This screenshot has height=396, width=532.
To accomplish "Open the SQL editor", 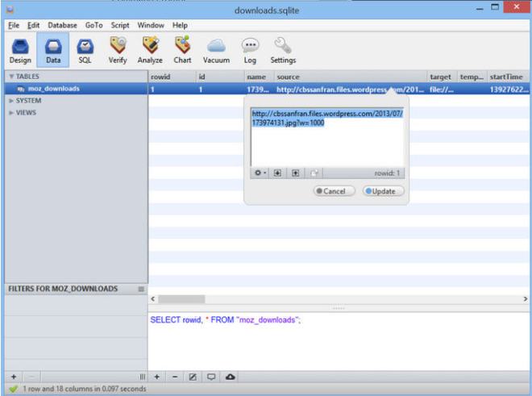I will tap(85, 51).
